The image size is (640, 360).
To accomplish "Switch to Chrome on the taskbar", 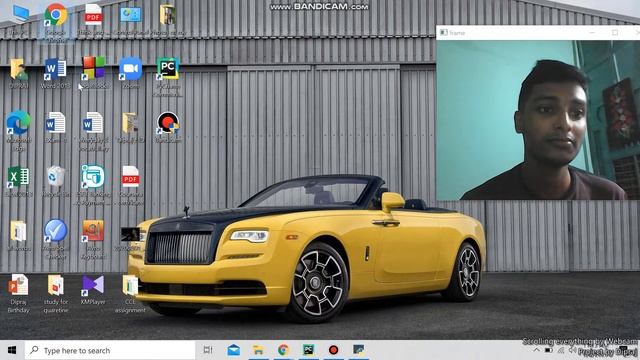I will tap(283, 350).
